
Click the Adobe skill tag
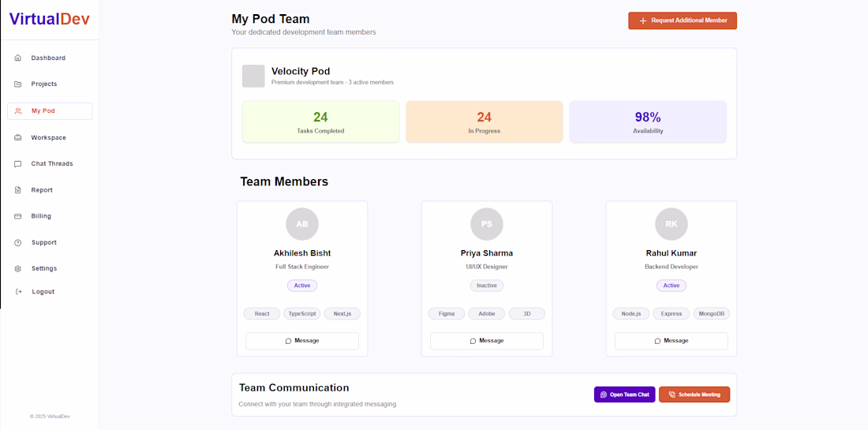[487, 314]
